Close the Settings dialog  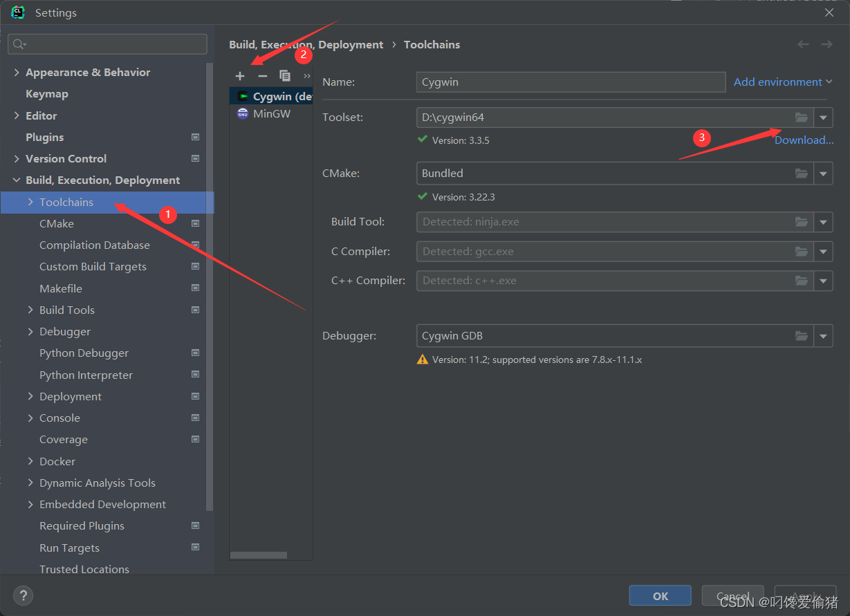(829, 12)
